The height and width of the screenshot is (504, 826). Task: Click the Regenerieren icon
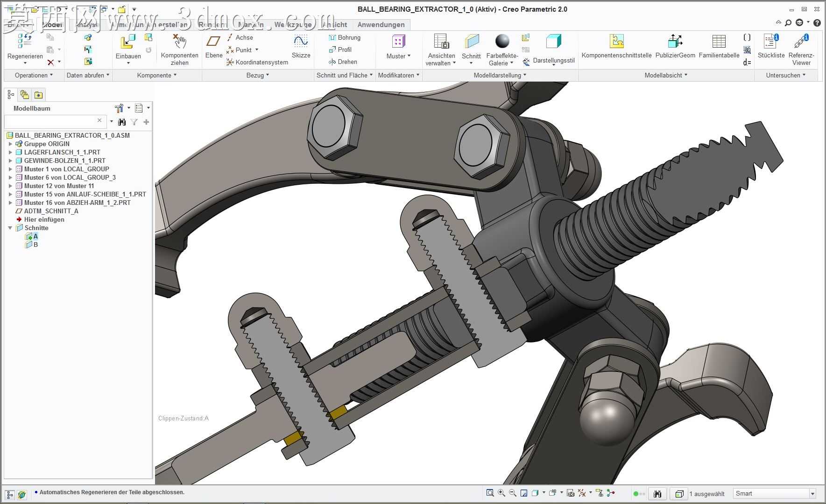coord(25,41)
